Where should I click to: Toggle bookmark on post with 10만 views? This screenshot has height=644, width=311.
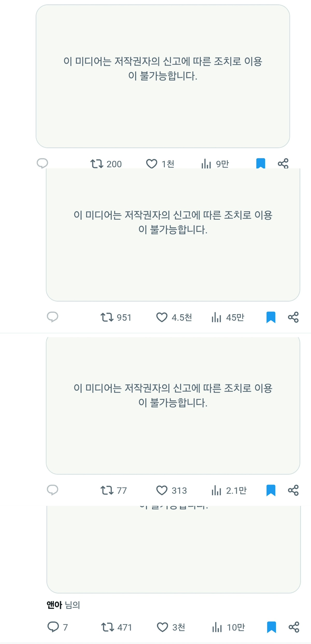coord(271,627)
